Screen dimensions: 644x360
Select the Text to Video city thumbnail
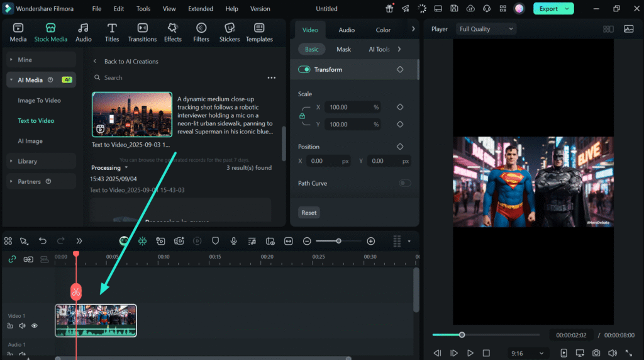coord(132,115)
